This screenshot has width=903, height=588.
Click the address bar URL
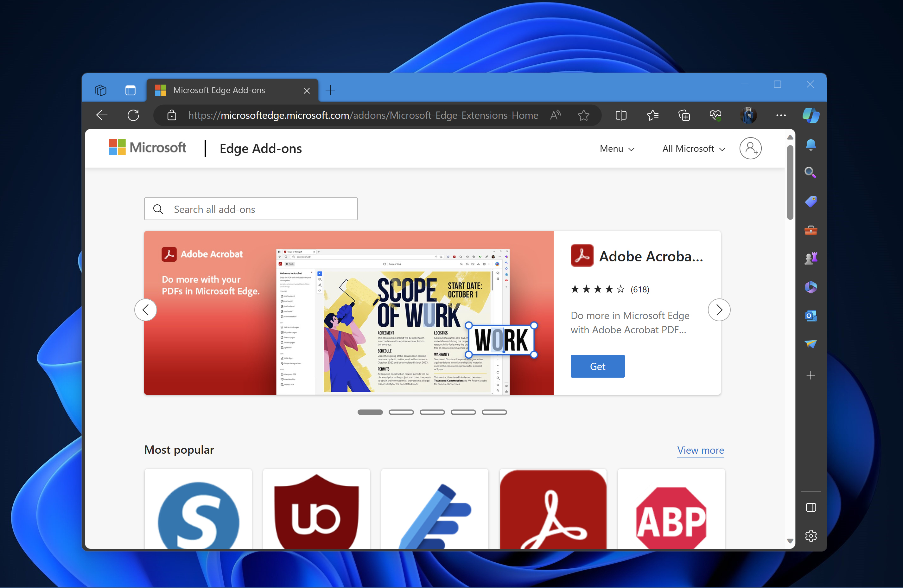coord(363,115)
